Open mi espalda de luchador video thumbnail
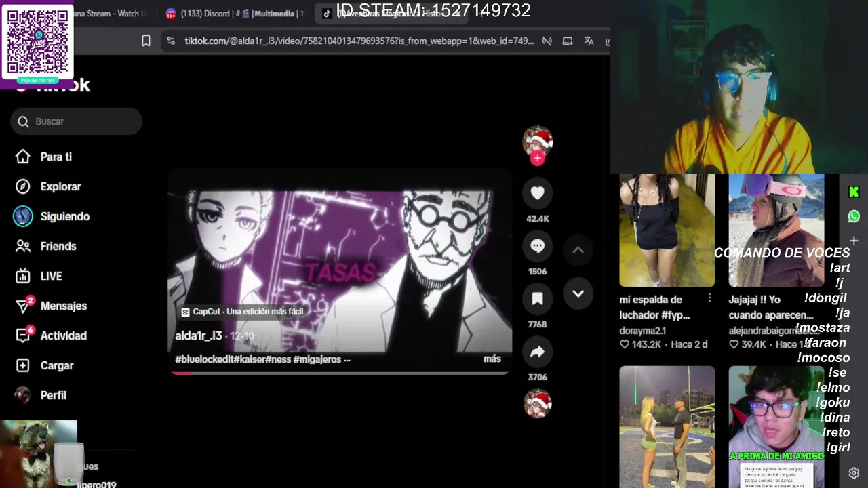The width and height of the screenshot is (868, 488). point(667,230)
